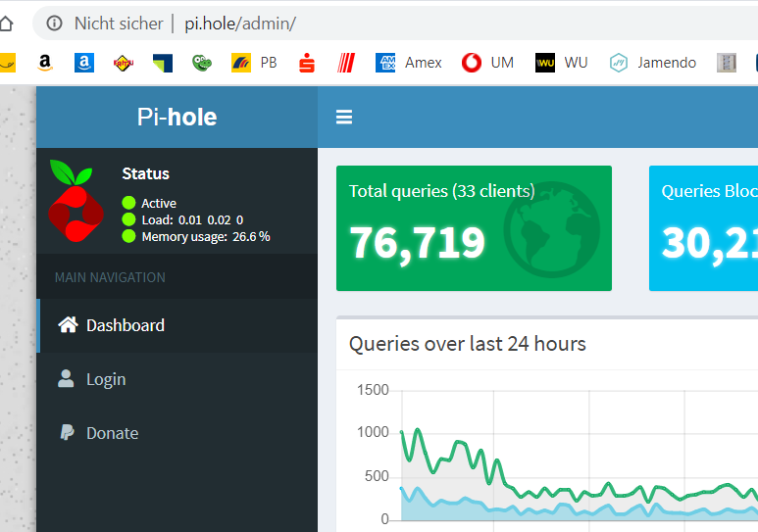Open the Dashboard menu item
Screen dimensions: 758x532
pos(177,325)
